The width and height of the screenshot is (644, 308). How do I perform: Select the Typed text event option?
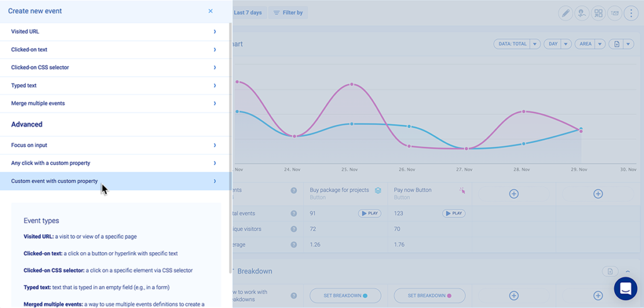pyautogui.click(x=116, y=85)
